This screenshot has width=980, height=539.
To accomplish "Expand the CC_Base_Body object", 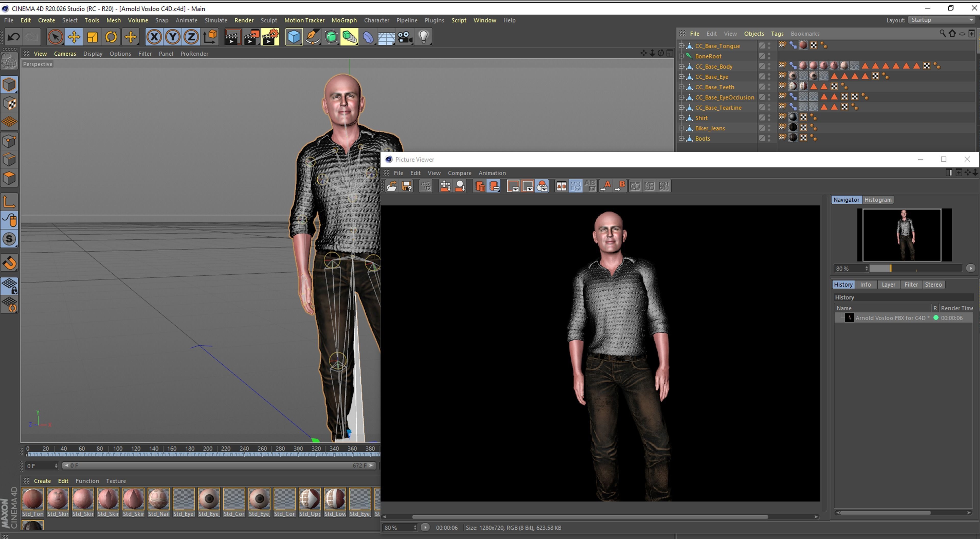I will [681, 66].
